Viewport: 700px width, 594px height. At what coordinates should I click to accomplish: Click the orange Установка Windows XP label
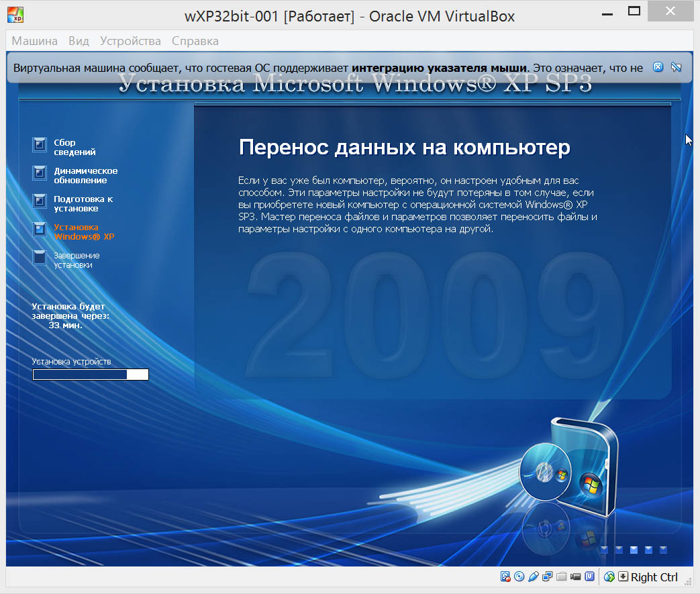84,232
